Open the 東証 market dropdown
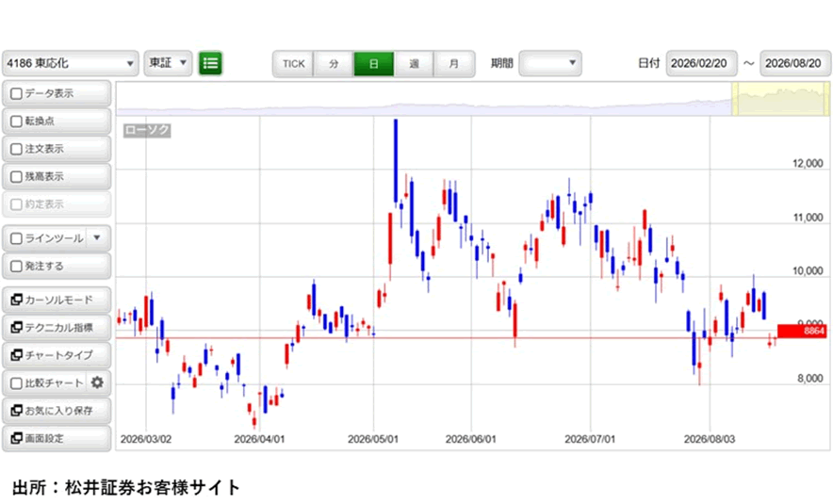 pos(168,63)
